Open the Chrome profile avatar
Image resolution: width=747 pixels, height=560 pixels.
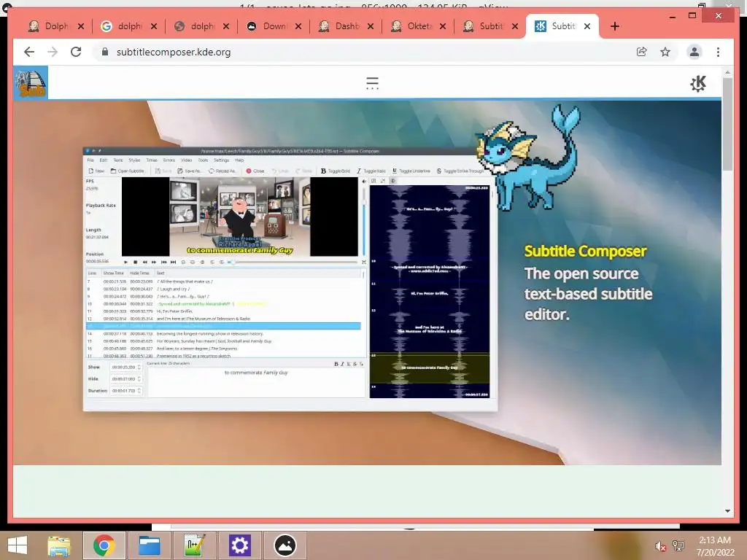(x=694, y=52)
